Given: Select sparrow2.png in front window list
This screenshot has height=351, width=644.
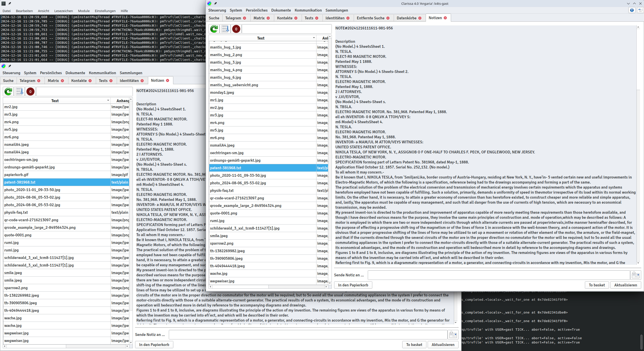Looking at the screenshot, I should pos(262,243).
